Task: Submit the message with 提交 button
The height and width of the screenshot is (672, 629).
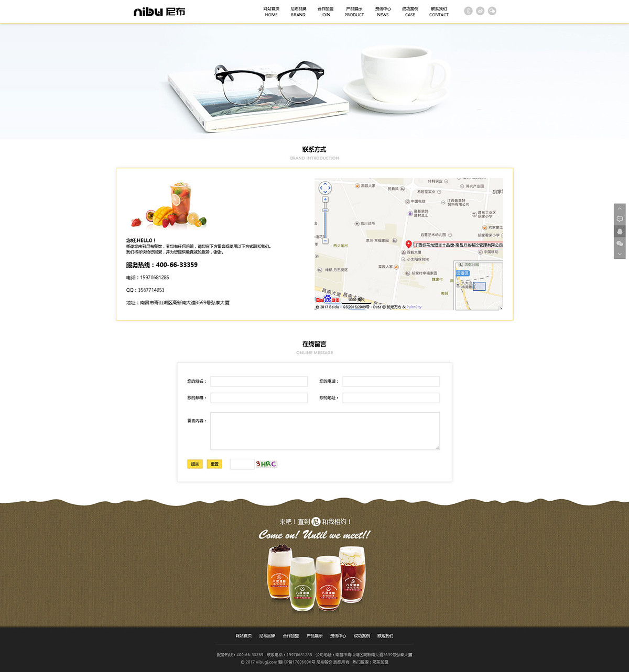Action: pyautogui.click(x=195, y=464)
